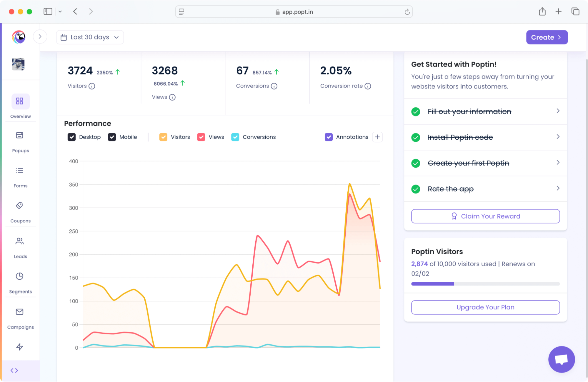
Task: Uncheck the Views metric toggle
Action: point(201,137)
